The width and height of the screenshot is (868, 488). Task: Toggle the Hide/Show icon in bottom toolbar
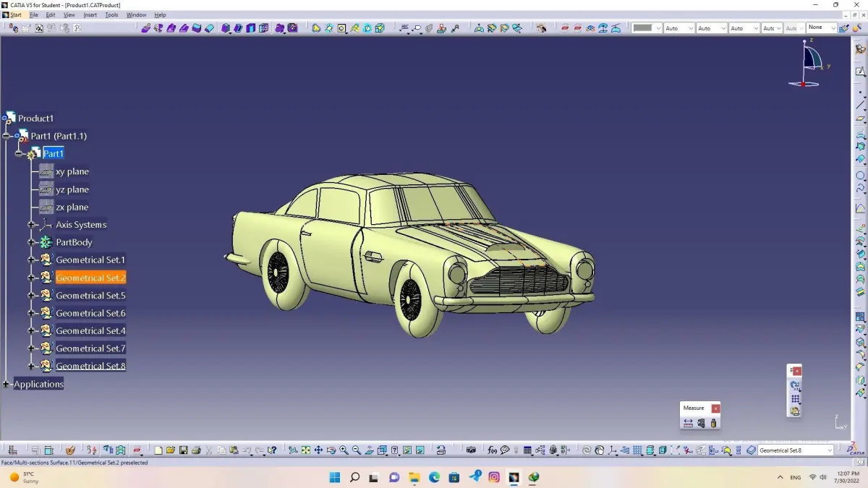[x=407, y=450]
